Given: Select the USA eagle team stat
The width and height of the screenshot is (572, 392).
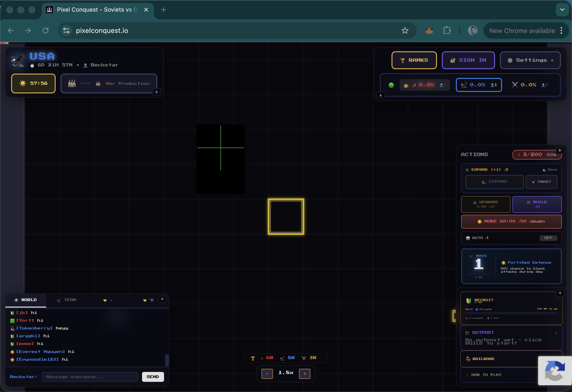Looking at the screenshot, I should click(479, 85).
